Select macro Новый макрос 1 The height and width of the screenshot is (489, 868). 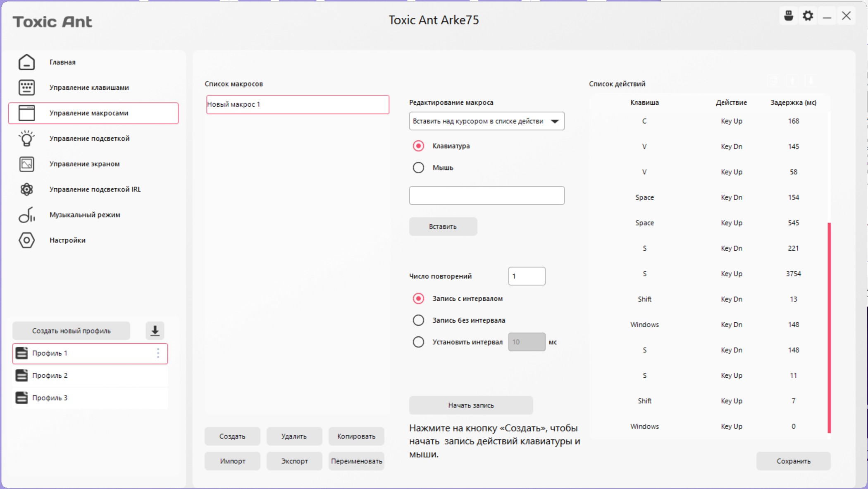[298, 105]
